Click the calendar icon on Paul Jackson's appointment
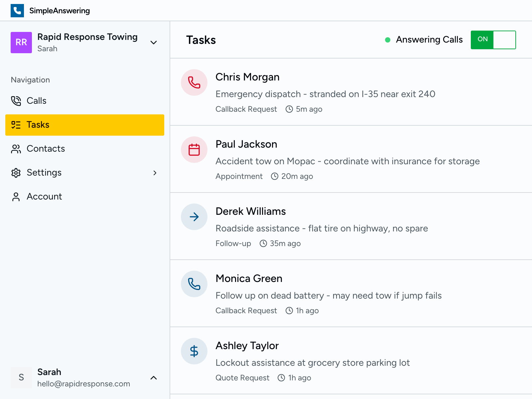 (194, 150)
